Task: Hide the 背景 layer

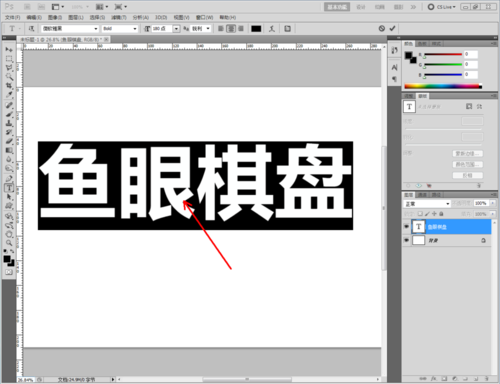Action: point(406,240)
